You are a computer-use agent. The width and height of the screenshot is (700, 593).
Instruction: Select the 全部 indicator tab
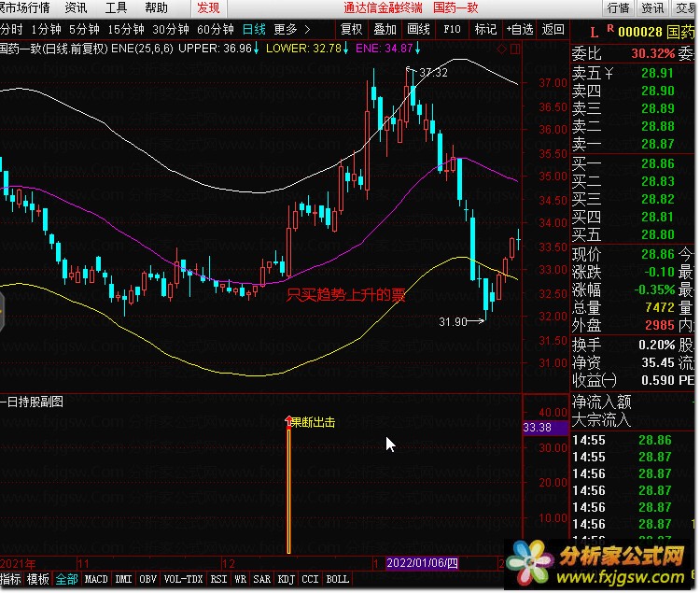(x=66, y=579)
